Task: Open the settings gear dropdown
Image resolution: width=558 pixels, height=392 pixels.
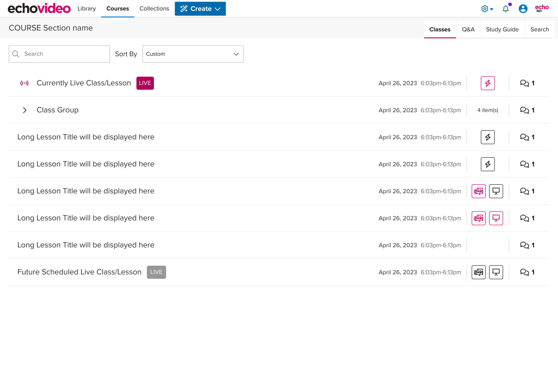Action: (x=487, y=9)
